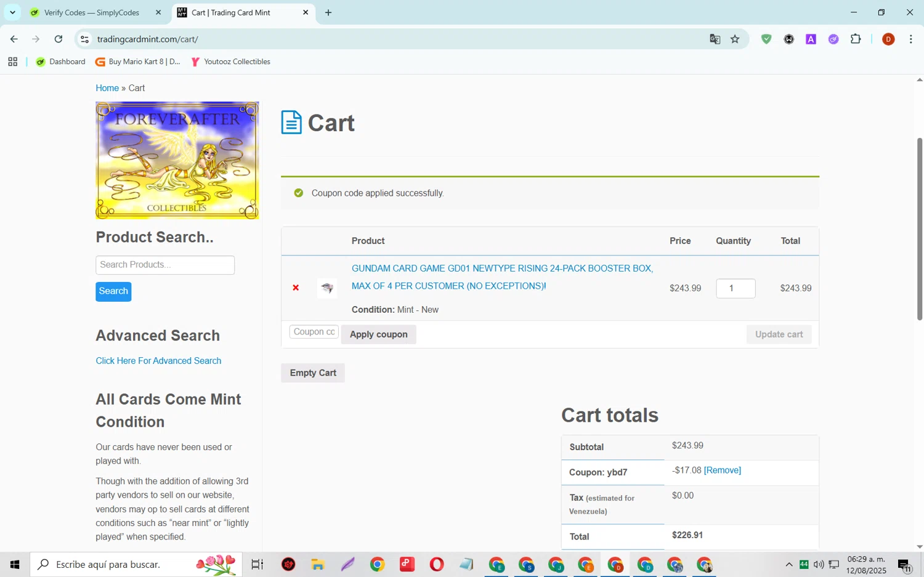Open the Buy Mario Kart 8 bookmark
Screen dimensions: 924x577
click(138, 62)
